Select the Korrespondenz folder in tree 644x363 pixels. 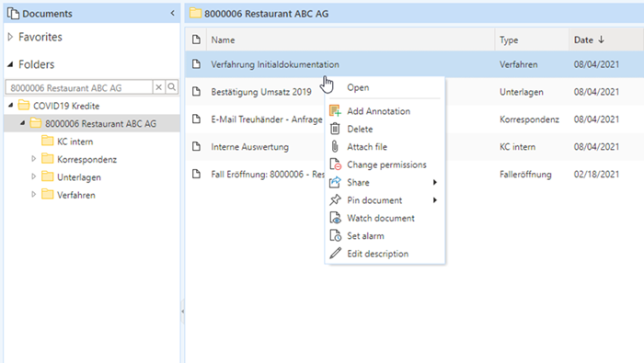86,159
